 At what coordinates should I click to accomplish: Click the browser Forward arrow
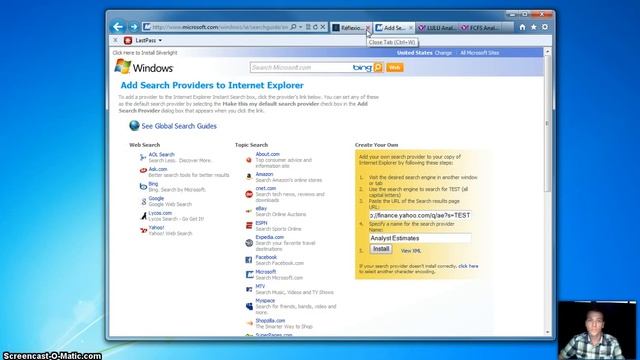click(x=133, y=27)
